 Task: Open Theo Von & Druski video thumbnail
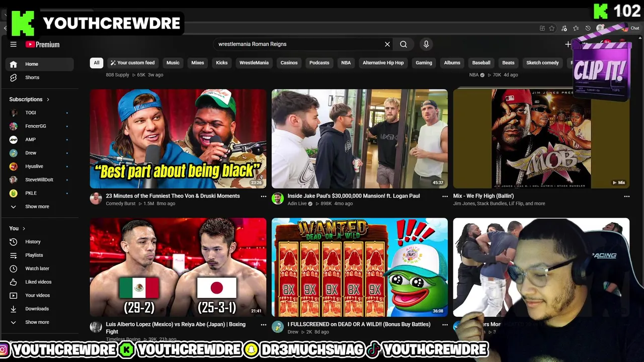[178, 139]
